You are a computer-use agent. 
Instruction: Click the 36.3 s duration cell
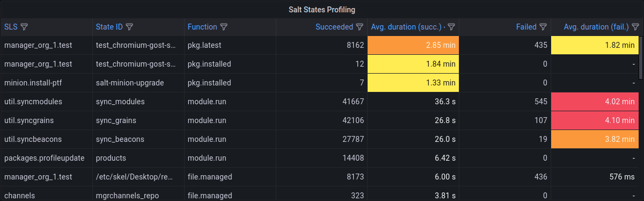pos(413,102)
